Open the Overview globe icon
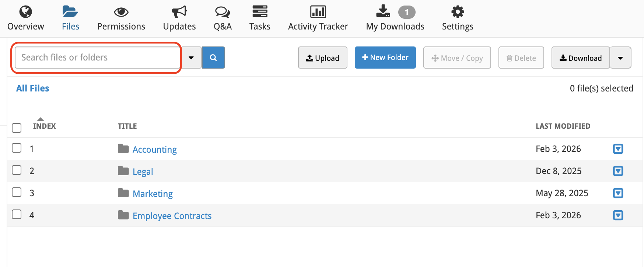This screenshot has height=267, width=644. pos(26,12)
